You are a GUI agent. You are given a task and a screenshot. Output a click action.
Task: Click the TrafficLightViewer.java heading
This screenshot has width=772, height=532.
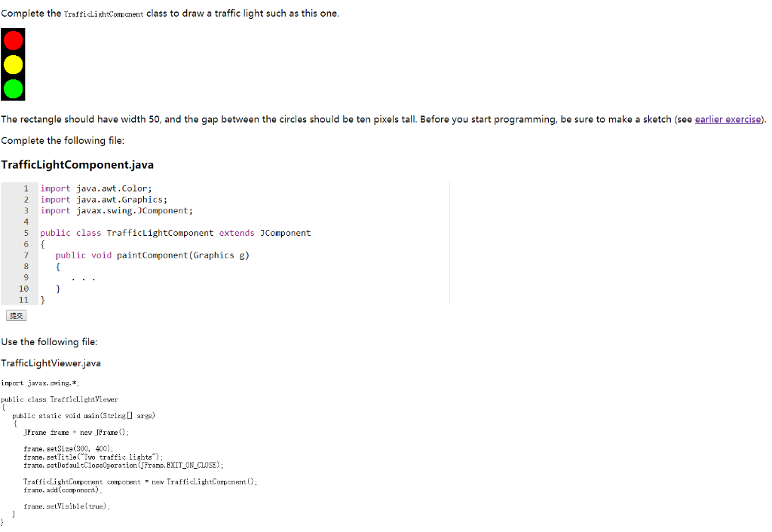(51, 362)
